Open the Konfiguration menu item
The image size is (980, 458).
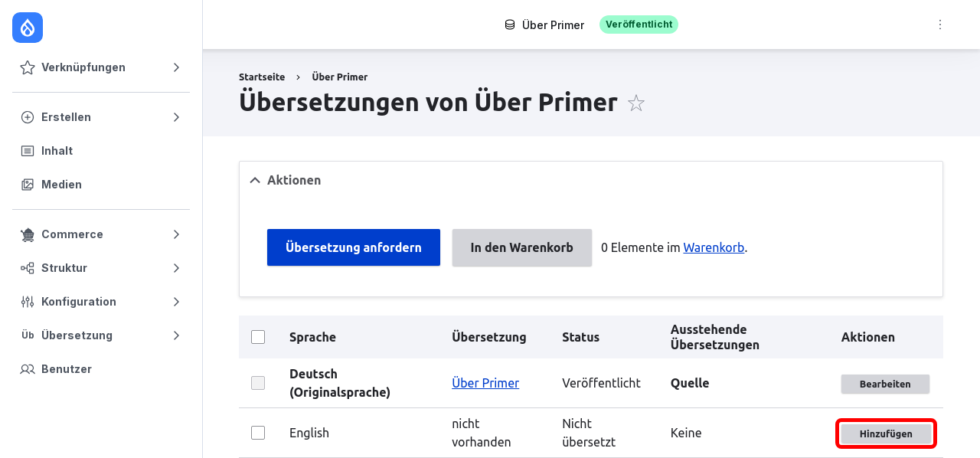(x=101, y=302)
